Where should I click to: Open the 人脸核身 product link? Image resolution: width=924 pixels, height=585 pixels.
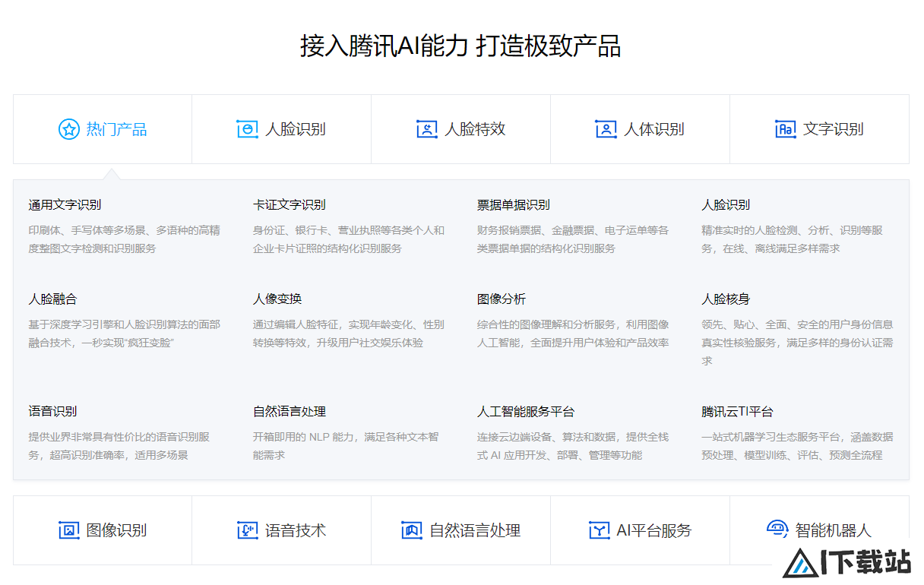[x=726, y=299]
